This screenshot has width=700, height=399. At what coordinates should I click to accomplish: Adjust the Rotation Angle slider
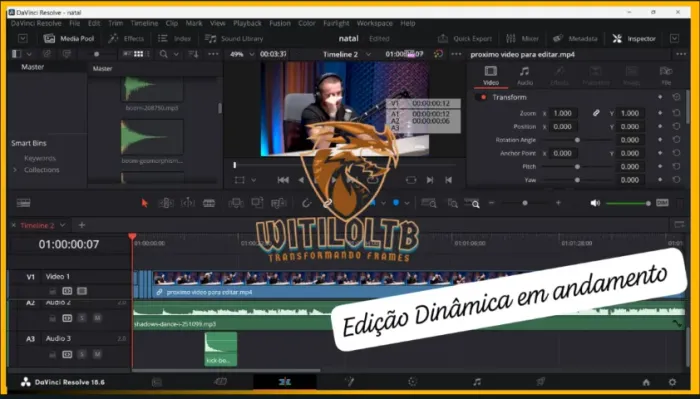point(577,140)
